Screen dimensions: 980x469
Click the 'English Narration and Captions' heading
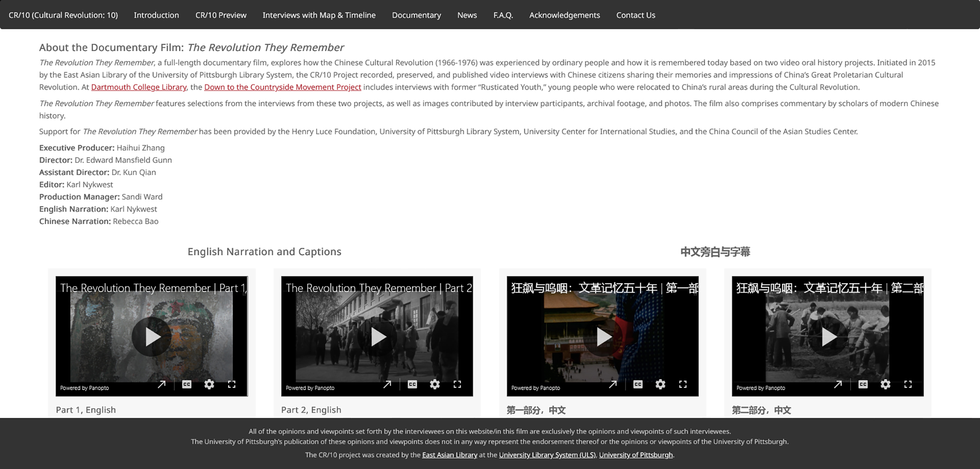[265, 251]
